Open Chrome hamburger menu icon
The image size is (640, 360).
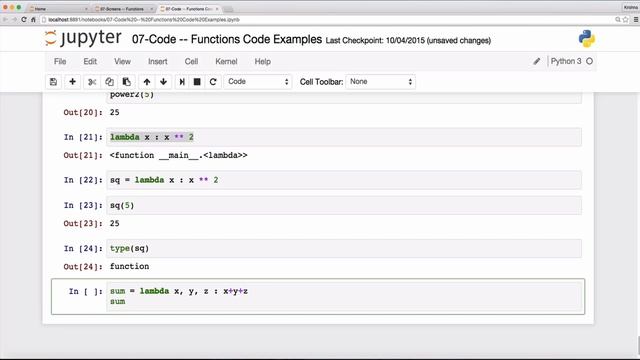636,19
